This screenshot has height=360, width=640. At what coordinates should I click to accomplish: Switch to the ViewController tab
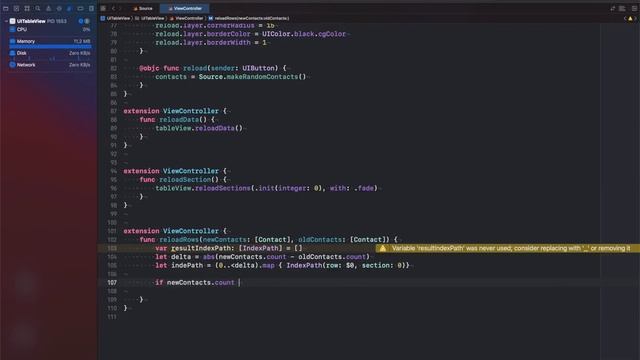184,8
